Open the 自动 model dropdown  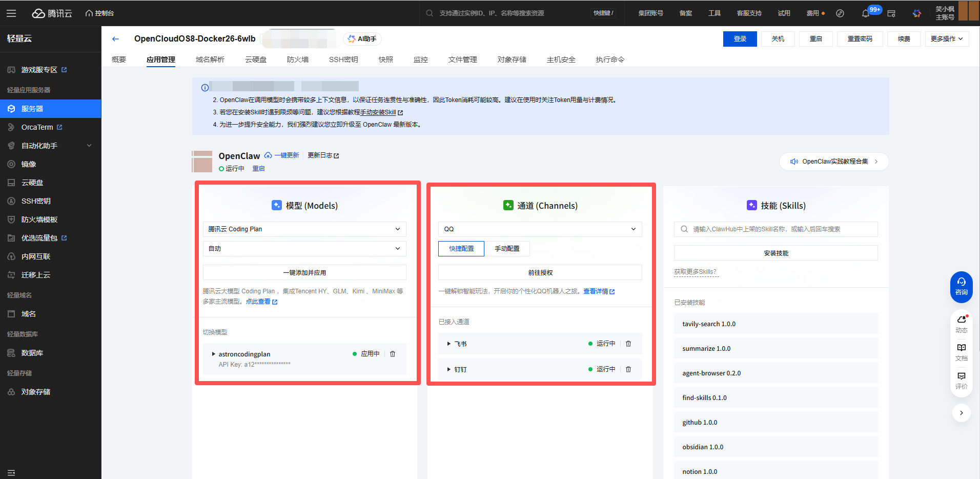[x=304, y=249]
